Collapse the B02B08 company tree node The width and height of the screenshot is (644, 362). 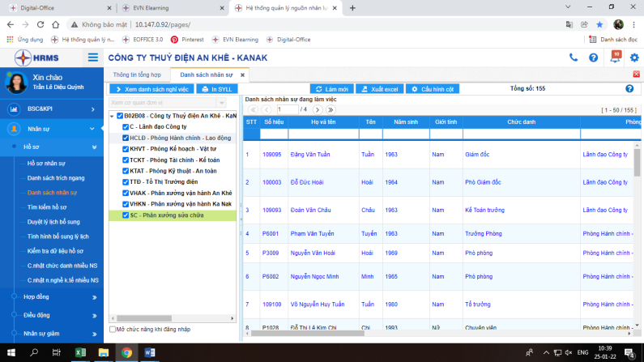pyautogui.click(x=112, y=116)
